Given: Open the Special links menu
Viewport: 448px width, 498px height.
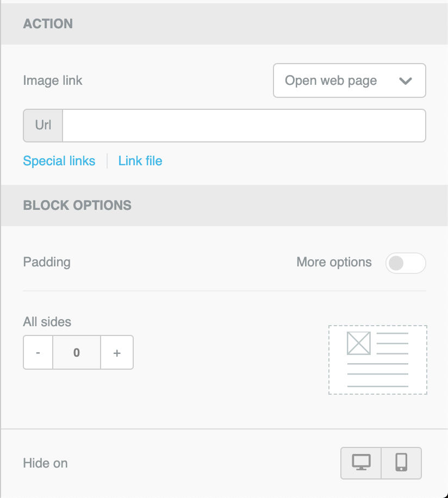Looking at the screenshot, I should [x=59, y=161].
